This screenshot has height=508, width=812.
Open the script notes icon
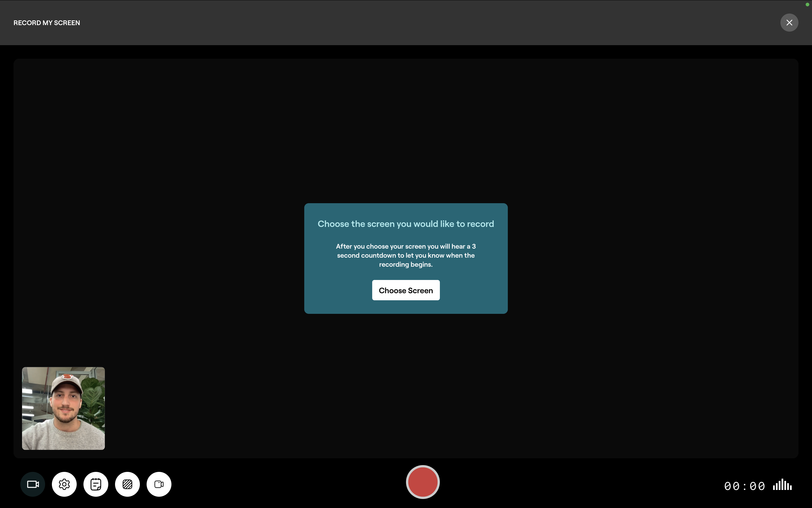(x=96, y=484)
